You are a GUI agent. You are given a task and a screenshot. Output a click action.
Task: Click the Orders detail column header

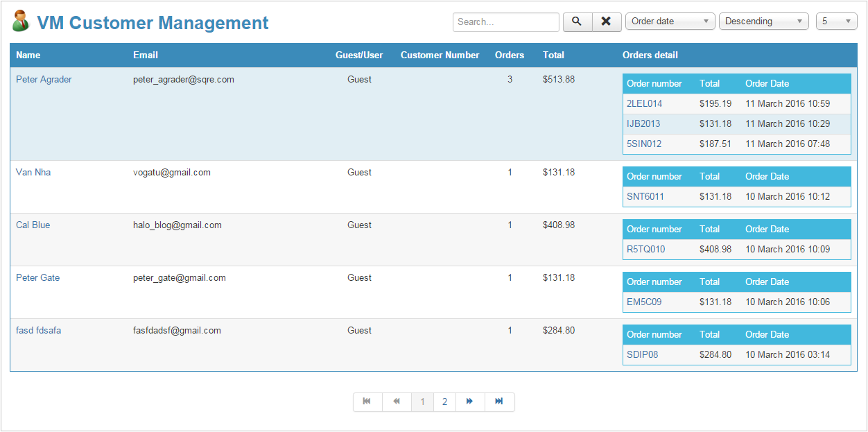650,55
